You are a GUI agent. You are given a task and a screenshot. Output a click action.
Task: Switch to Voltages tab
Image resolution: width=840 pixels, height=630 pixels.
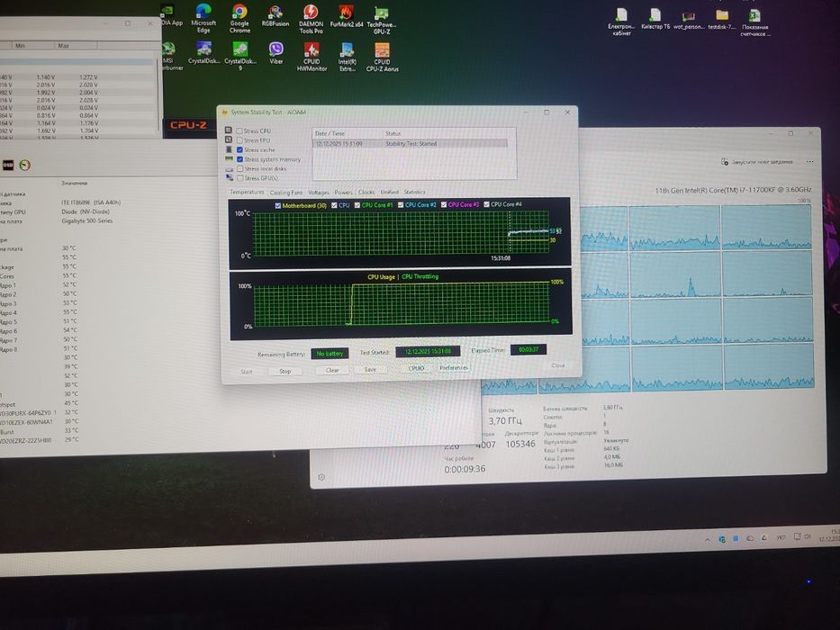coord(319,193)
